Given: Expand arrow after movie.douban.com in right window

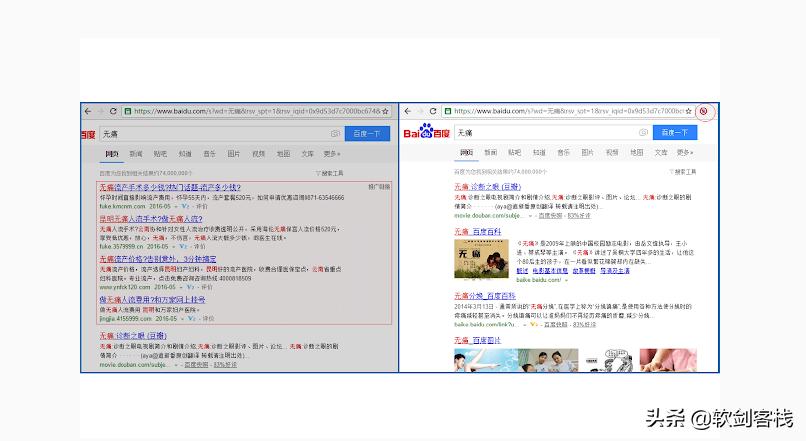Looking at the screenshot, I should [530, 216].
